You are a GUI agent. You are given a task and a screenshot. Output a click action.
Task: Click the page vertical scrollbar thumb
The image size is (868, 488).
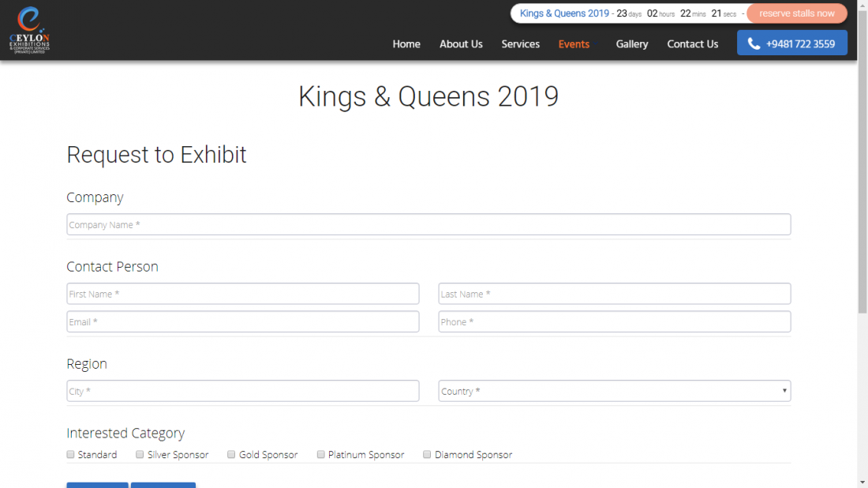click(x=862, y=160)
